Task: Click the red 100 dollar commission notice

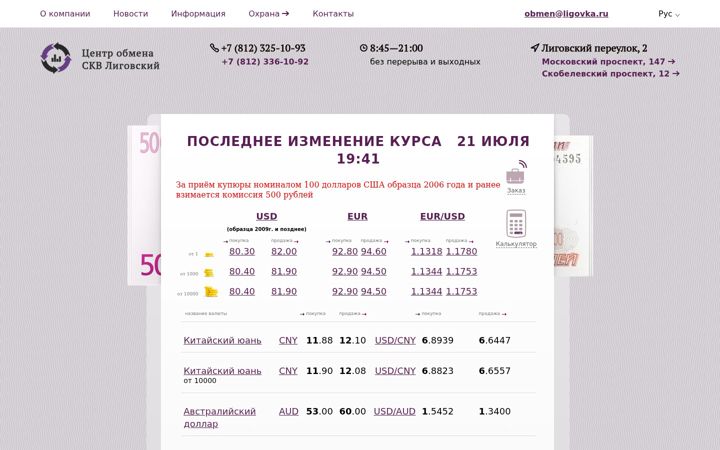Action: (x=338, y=190)
